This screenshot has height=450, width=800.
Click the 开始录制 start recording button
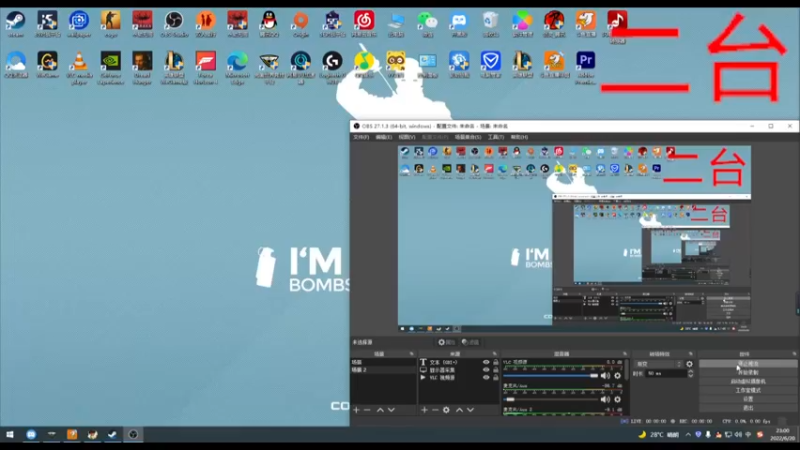tap(747, 372)
